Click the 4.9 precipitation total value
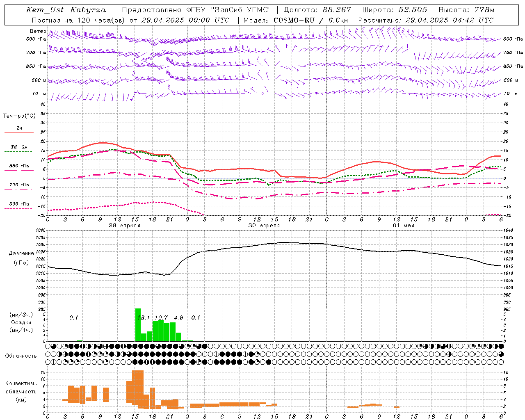 click(x=178, y=317)
